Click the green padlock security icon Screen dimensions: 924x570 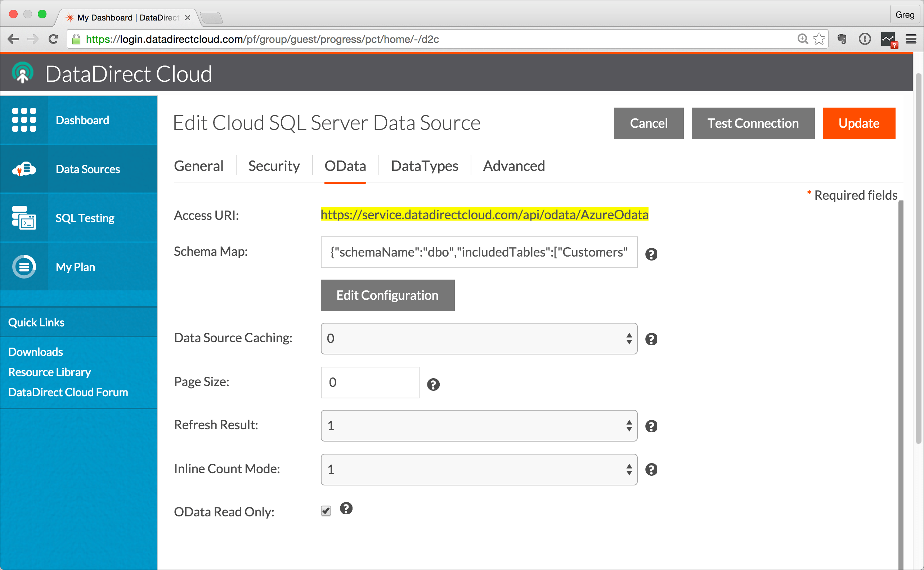(x=76, y=39)
